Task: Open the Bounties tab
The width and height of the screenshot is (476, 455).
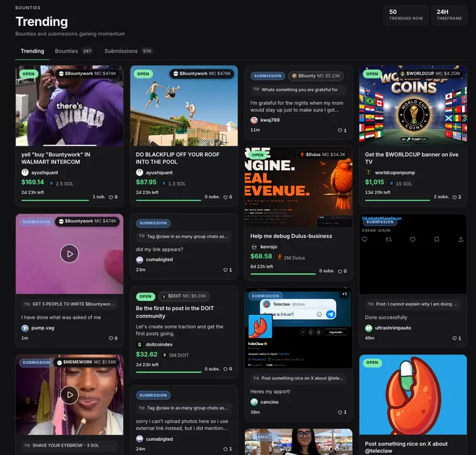Action: pyautogui.click(x=73, y=51)
